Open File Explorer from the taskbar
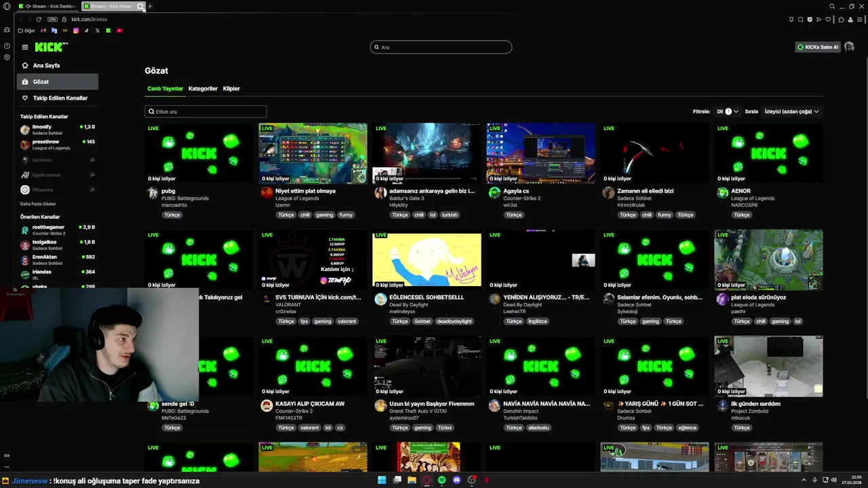The width and height of the screenshot is (868, 488). coord(412,481)
